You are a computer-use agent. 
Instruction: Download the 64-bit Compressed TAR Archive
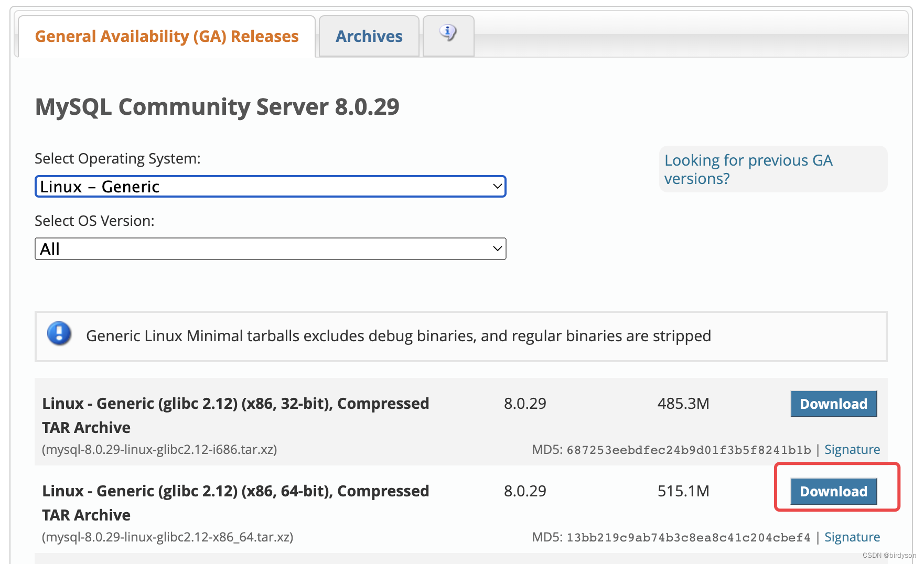(834, 491)
